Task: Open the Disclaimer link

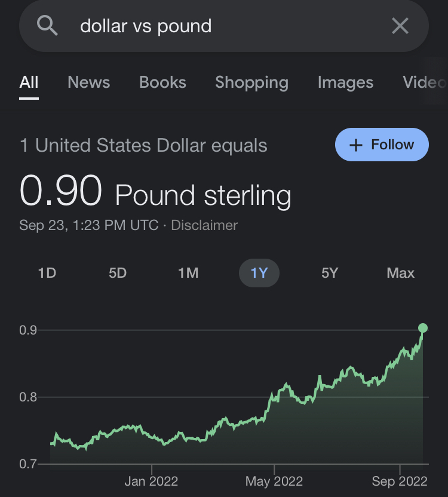Action: [x=204, y=225]
